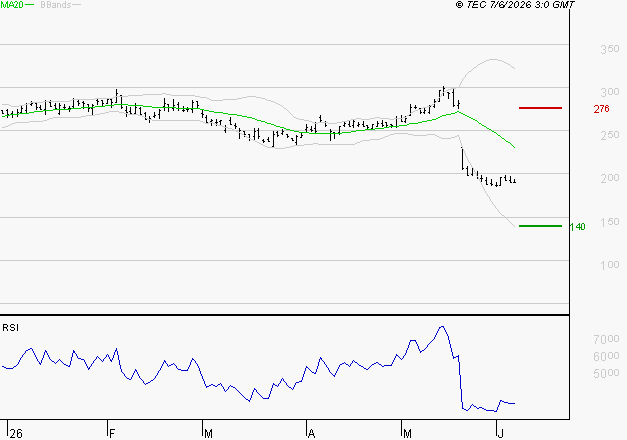627x440 pixels.
Task: Click the 26 year axis label
Action: click(16, 434)
